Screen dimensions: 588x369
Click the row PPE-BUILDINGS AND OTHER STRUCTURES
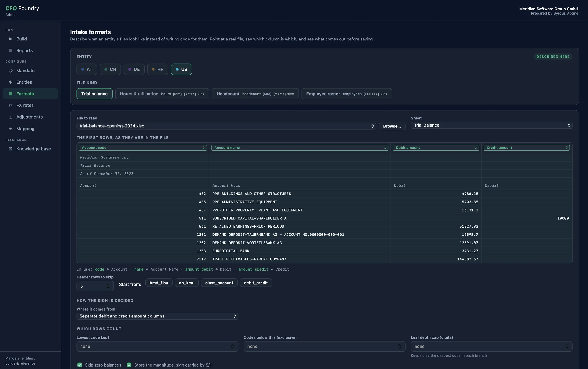click(324, 194)
